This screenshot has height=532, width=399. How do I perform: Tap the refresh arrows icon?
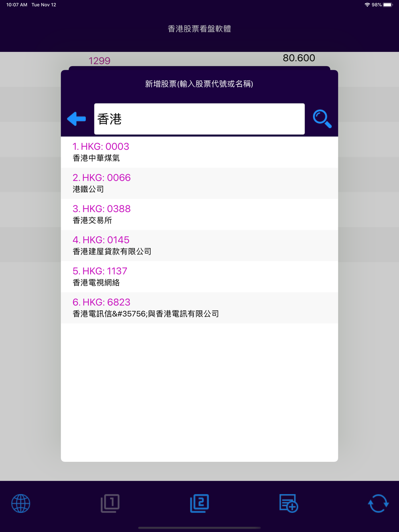coord(378,503)
